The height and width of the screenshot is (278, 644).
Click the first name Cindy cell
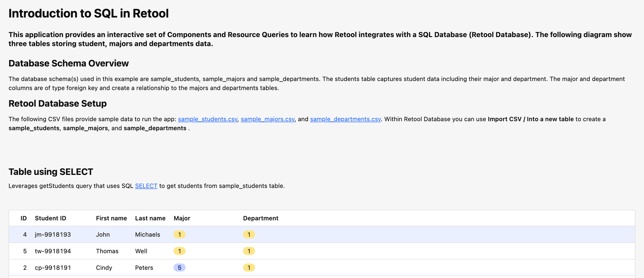104,268
